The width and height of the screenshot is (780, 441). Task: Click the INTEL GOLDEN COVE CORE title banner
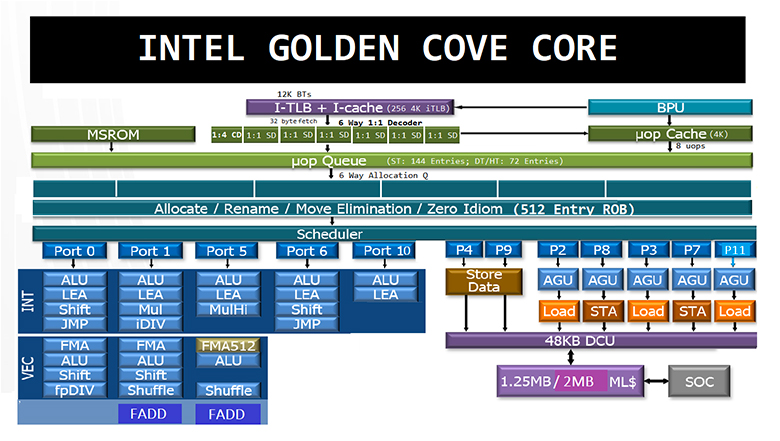coord(388,49)
